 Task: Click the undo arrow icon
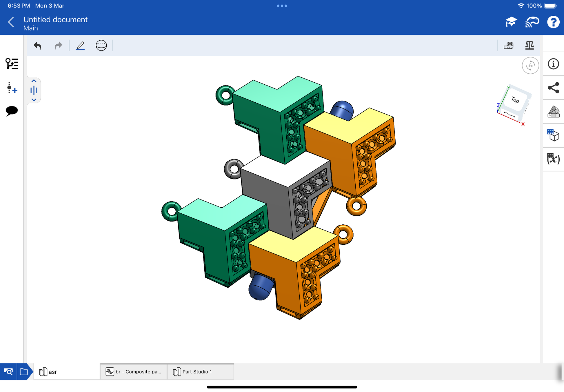tap(37, 46)
